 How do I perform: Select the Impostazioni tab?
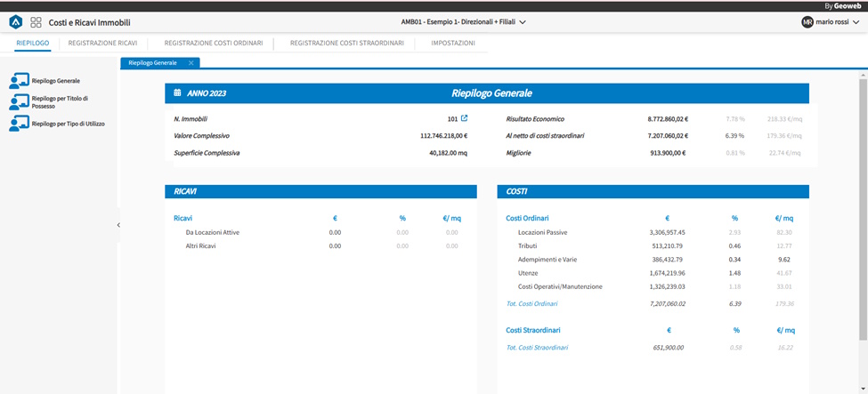click(452, 43)
